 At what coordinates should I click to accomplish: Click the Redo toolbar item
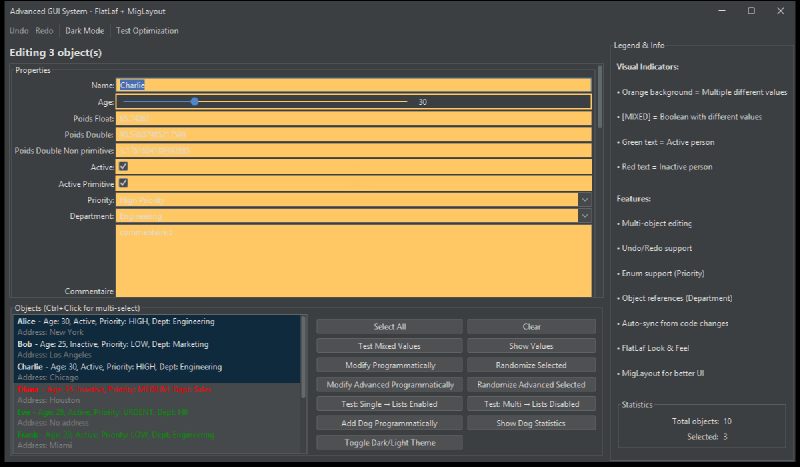click(x=44, y=31)
